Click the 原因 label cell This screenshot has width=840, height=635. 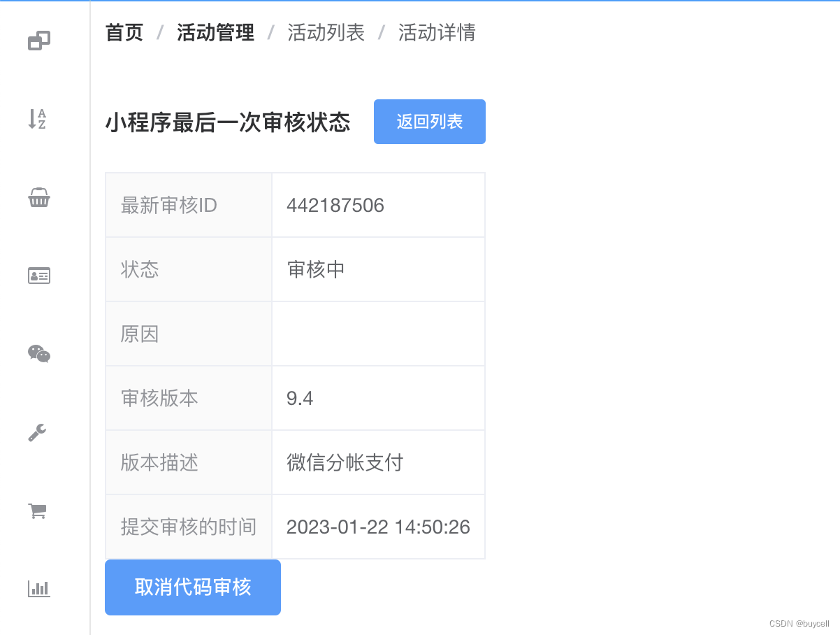coord(189,334)
